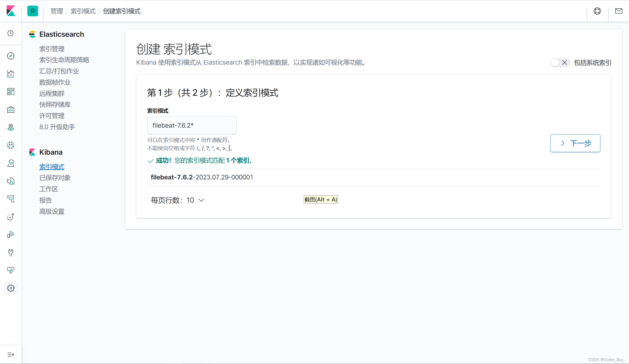Viewport: 629px width, 364px height.
Task: Open Stack Monitoring heartbeat icon
Action: click(10, 270)
